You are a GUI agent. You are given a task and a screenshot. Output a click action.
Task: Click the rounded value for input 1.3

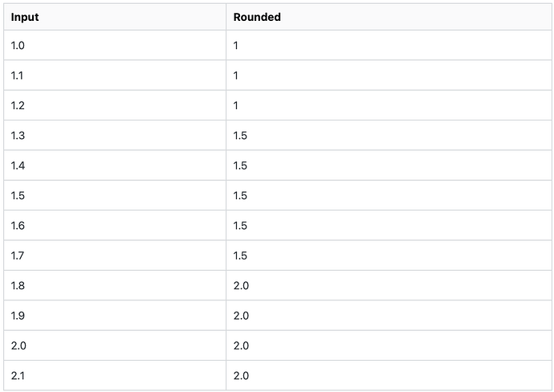tap(240, 136)
